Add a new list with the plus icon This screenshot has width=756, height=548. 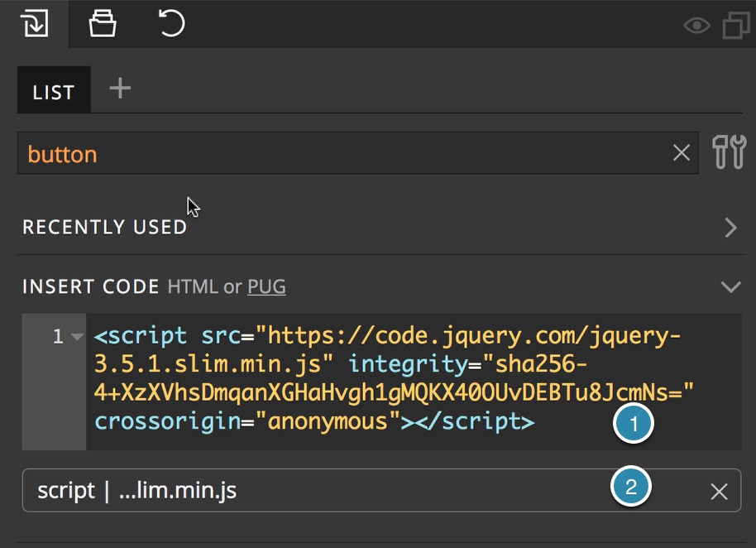118,89
